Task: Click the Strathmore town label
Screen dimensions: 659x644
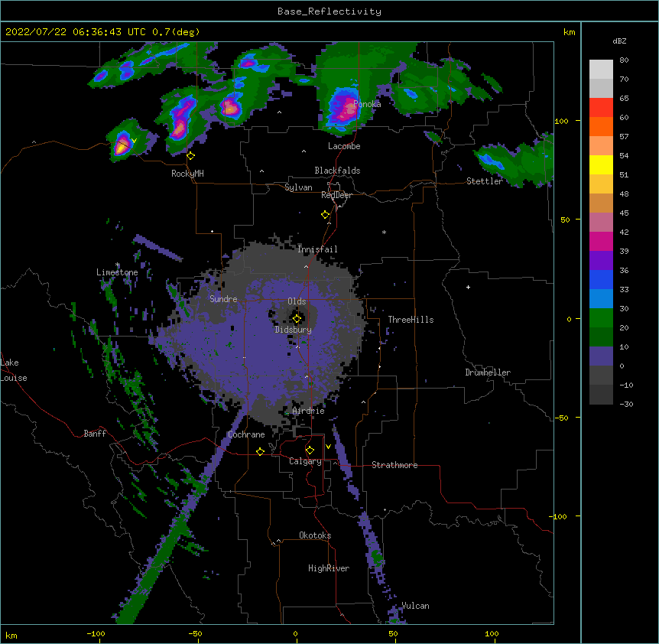Action: pos(394,465)
